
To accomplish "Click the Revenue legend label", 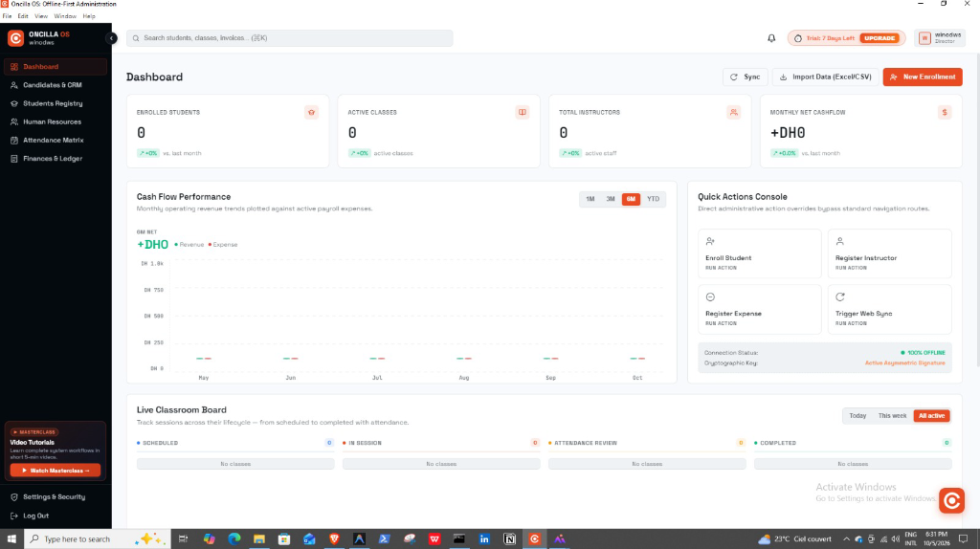I will coord(191,245).
